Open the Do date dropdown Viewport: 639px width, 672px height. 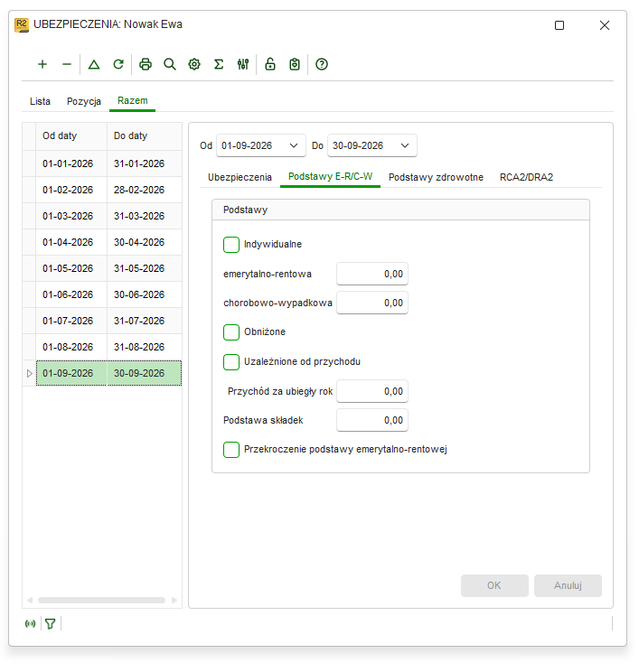(405, 145)
